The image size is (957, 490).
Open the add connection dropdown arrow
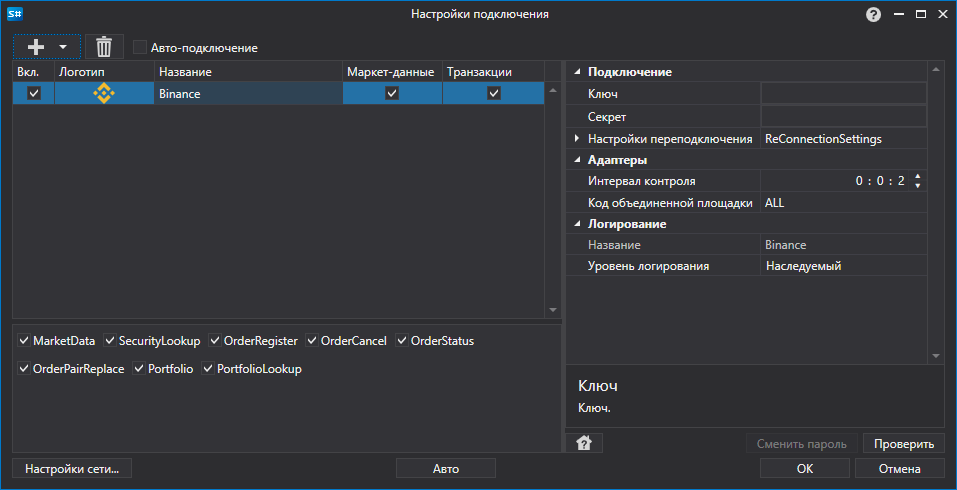coord(62,47)
